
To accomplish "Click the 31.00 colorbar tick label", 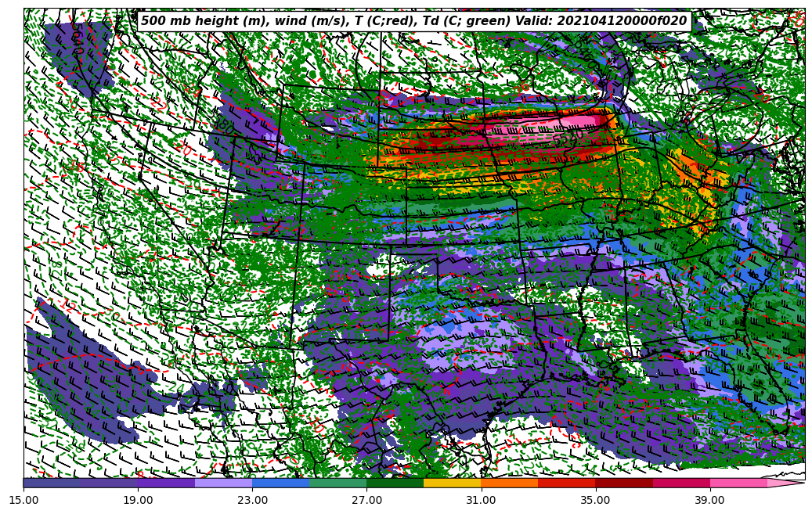I will [x=481, y=501].
